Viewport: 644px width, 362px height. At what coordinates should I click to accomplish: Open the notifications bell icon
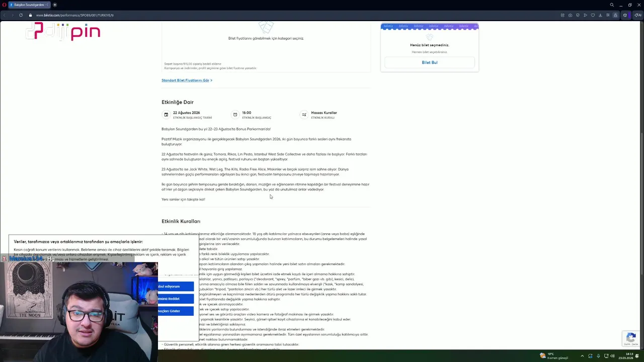(x=637, y=356)
